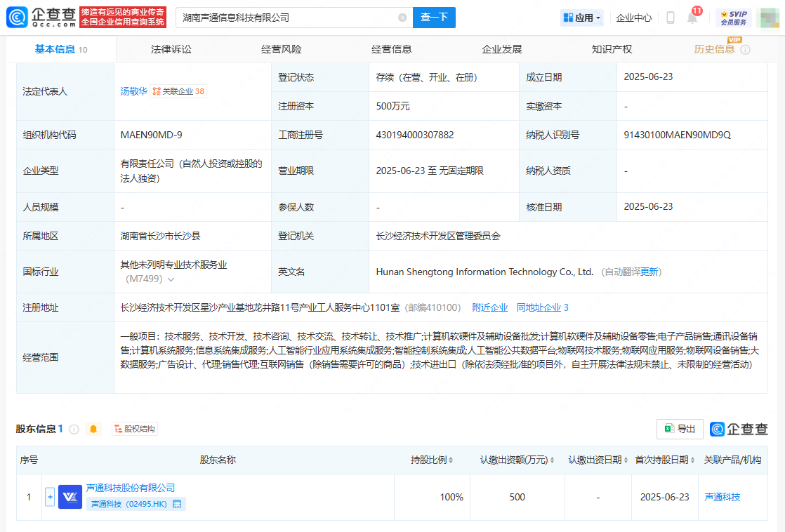Click the 企查查 logo next to 导出

point(739,429)
